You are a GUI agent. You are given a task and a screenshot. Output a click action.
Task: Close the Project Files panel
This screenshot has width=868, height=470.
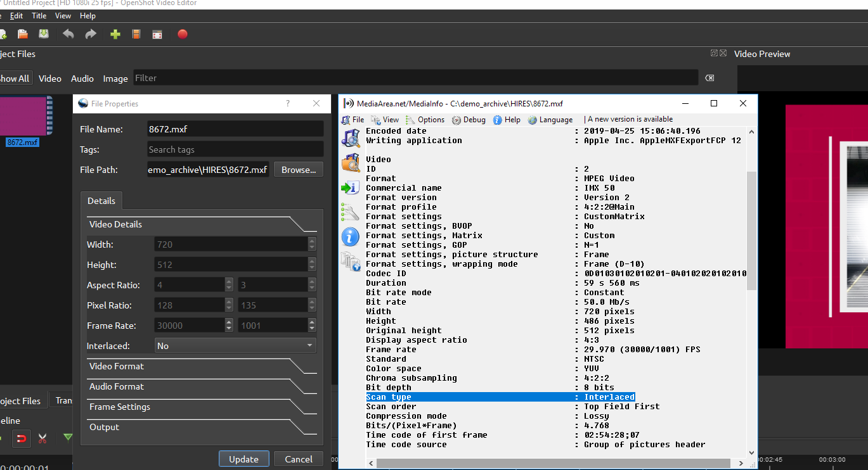coord(723,53)
